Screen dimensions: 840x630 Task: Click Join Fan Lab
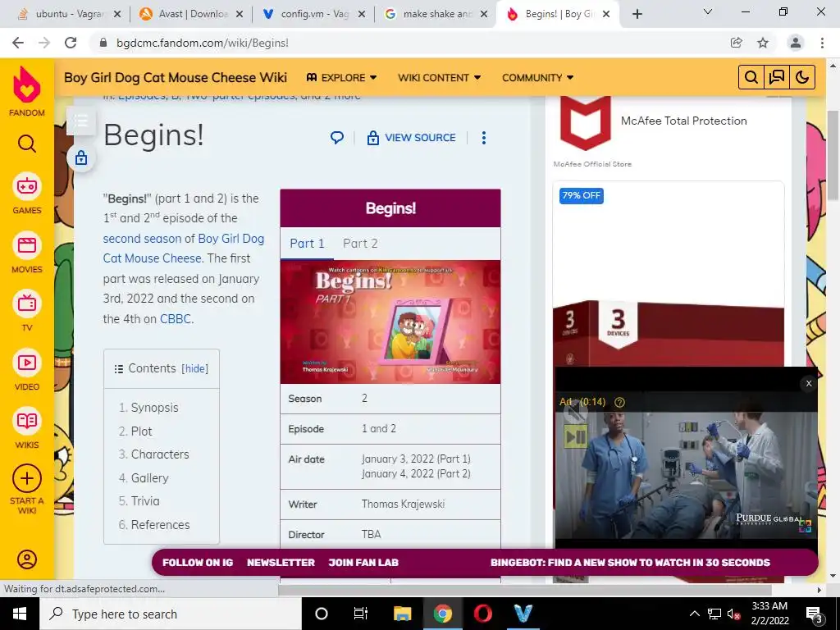363,563
